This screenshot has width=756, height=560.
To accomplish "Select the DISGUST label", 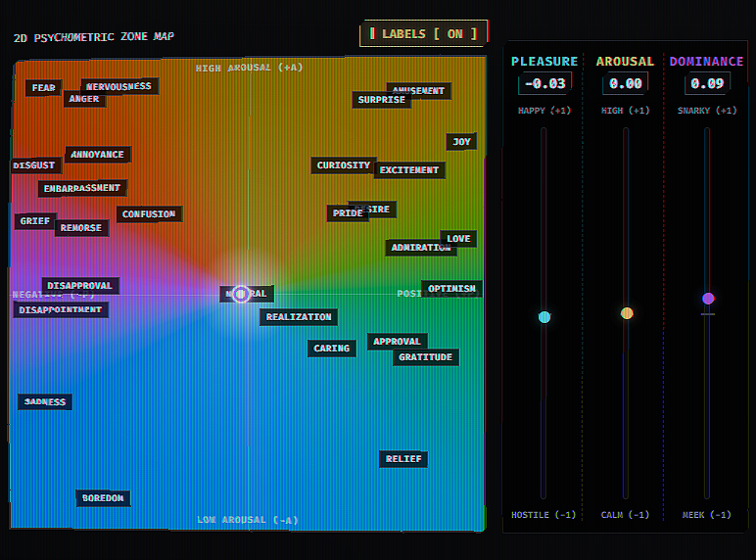I will (34, 165).
